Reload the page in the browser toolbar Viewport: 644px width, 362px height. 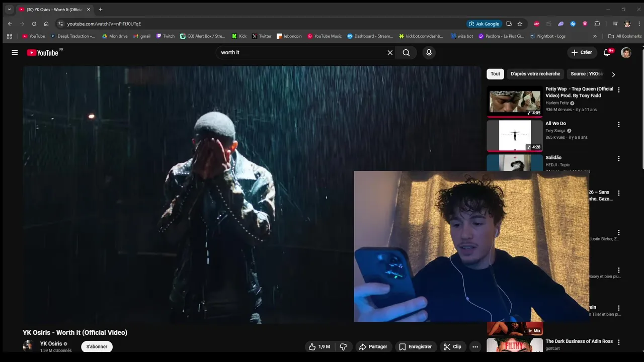point(34,24)
